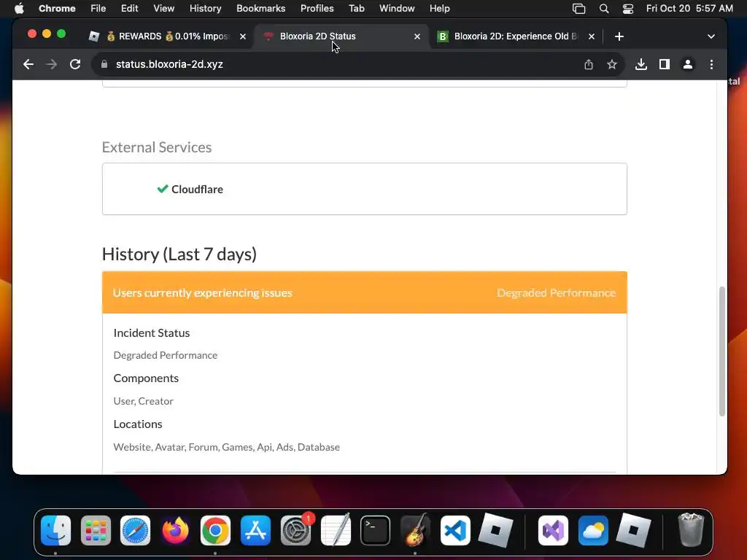Open the Bookmarks menu

pyautogui.click(x=260, y=9)
